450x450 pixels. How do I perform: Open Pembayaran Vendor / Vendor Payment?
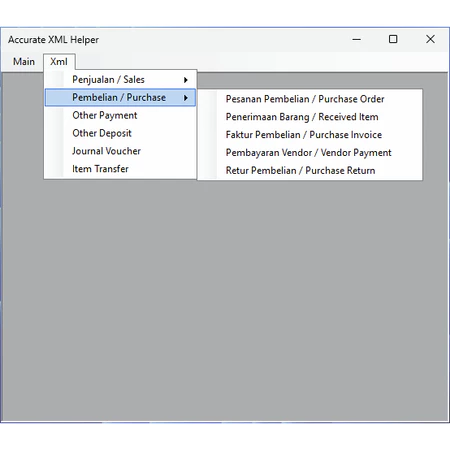tap(310, 153)
